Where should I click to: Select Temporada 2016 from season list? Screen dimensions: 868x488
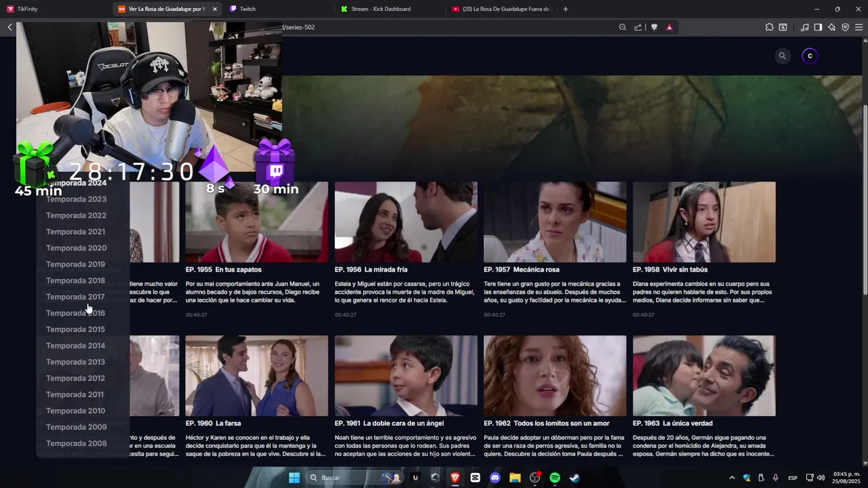click(76, 313)
